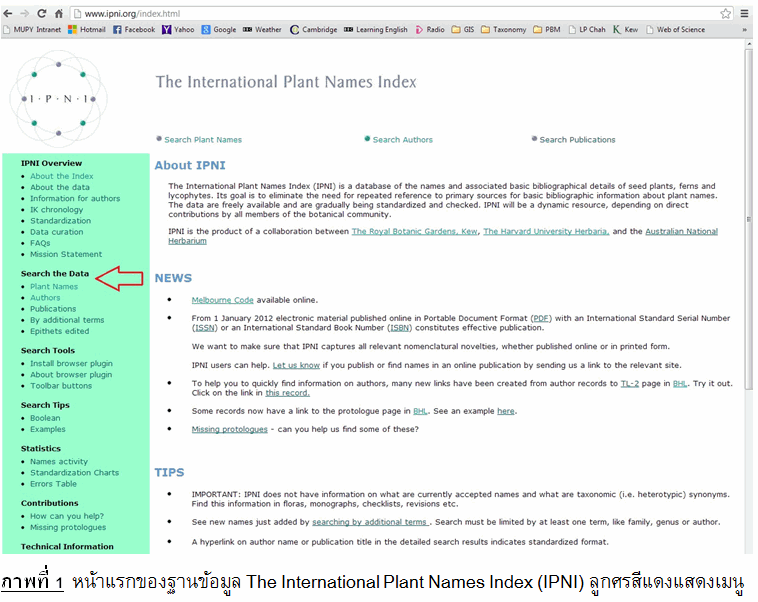
Task: Select Plant Names in the sidebar
Action: [x=54, y=287]
